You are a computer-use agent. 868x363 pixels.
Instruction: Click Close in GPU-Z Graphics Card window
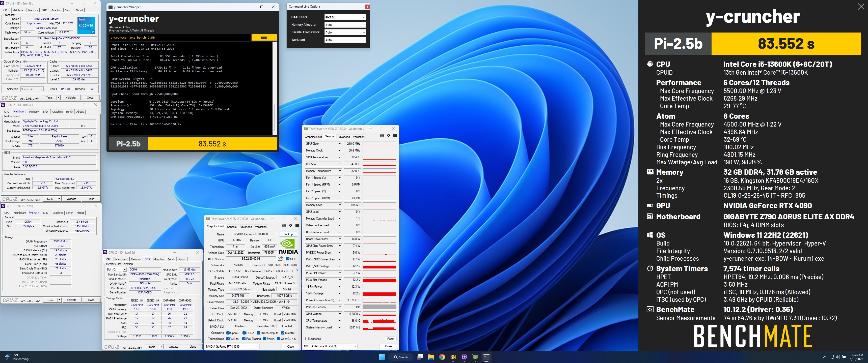point(290,347)
